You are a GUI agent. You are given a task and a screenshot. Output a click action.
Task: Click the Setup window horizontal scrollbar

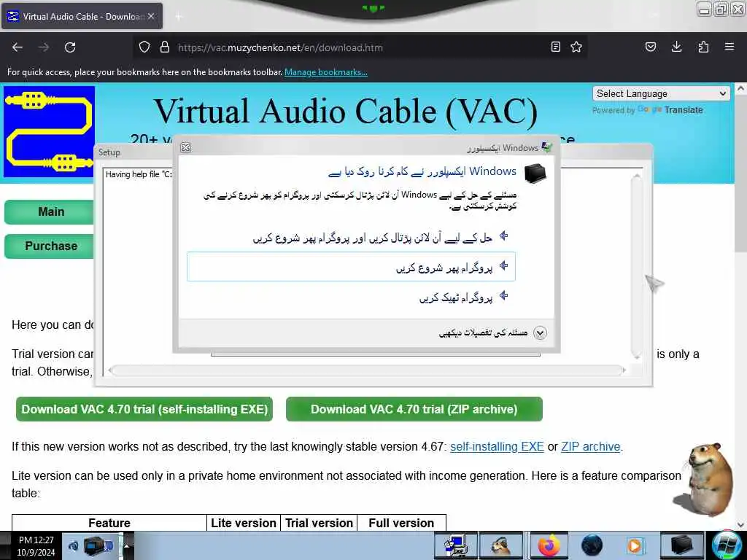[x=368, y=370]
